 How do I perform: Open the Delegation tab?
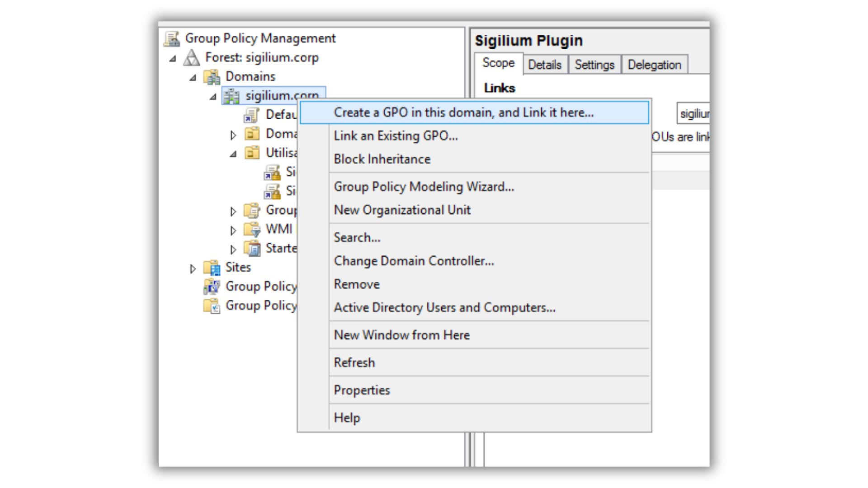[x=654, y=65]
